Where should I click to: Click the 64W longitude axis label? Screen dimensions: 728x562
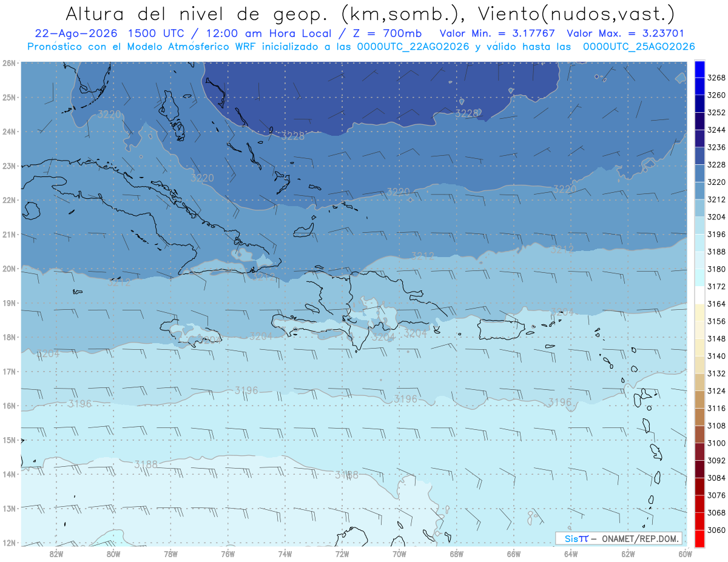click(x=571, y=554)
